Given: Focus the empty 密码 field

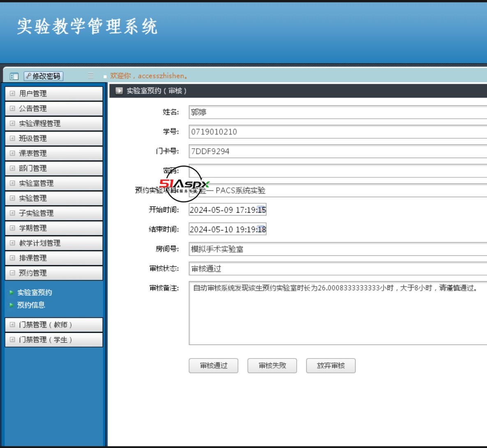Looking at the screenshot, I should [338, 171].
